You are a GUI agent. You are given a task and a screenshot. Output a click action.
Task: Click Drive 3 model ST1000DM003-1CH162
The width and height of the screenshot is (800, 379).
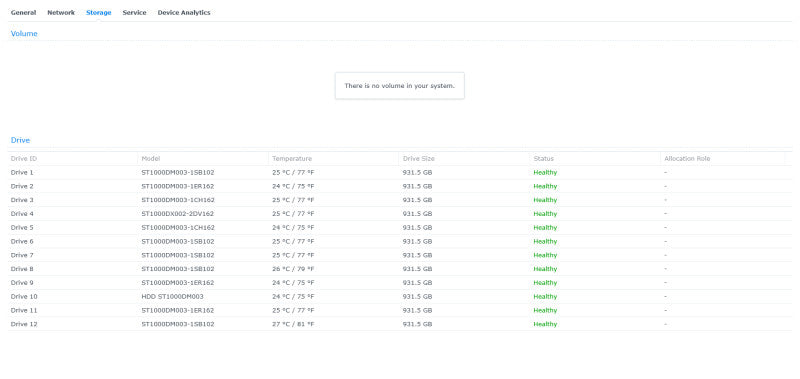[x=178, y=200]
